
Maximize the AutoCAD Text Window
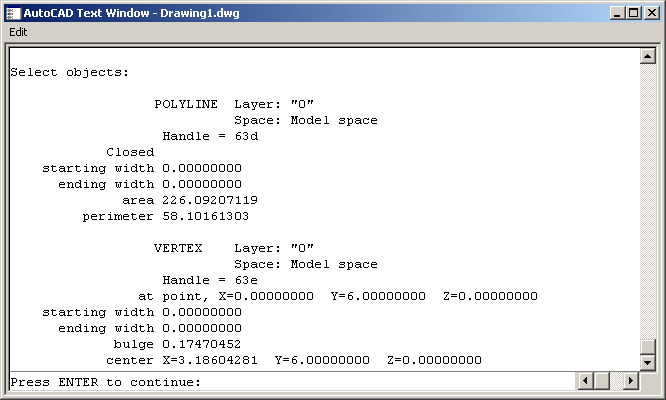pyautogui.click(x=631, y=13)
